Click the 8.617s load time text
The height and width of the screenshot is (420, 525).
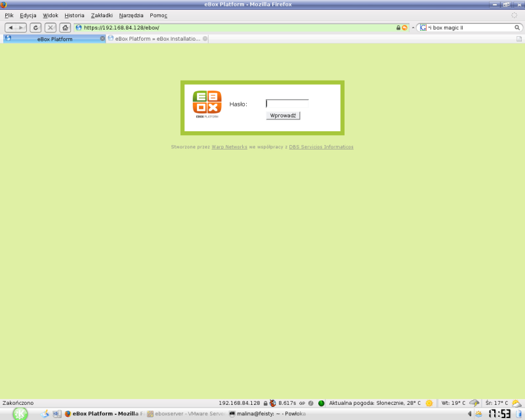click(287, 403)
